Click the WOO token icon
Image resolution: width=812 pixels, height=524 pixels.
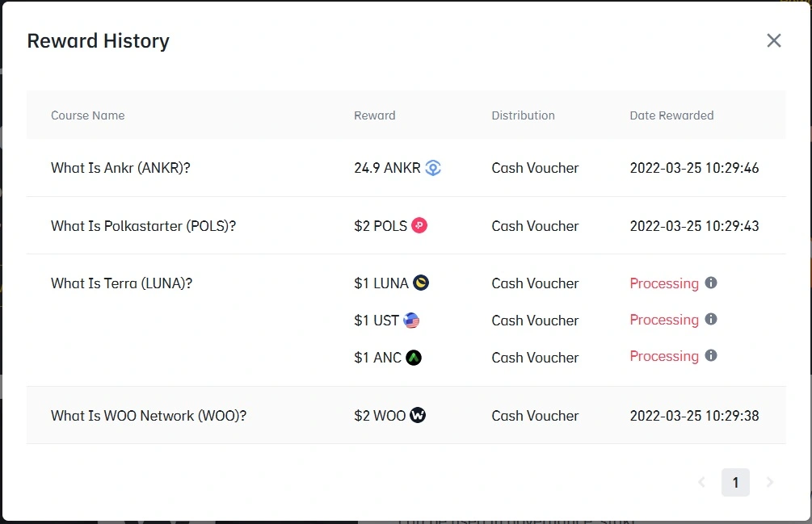click(x=418, y=415)
